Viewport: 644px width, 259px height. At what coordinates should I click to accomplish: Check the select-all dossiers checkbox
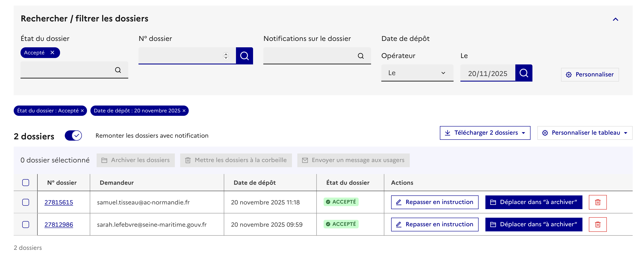tap(25, 182)
